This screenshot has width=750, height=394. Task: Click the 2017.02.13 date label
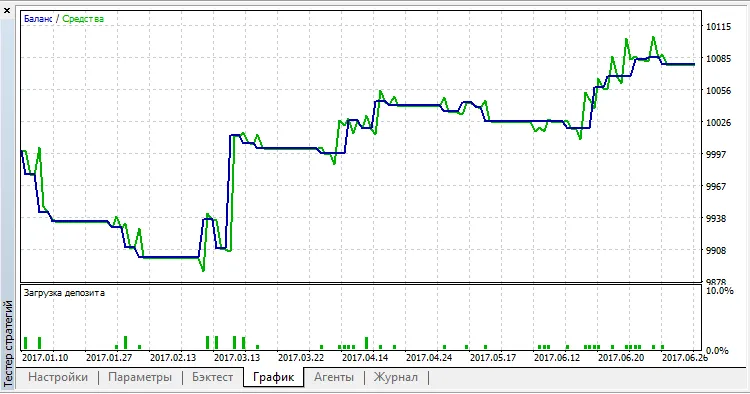pos(173,358)
